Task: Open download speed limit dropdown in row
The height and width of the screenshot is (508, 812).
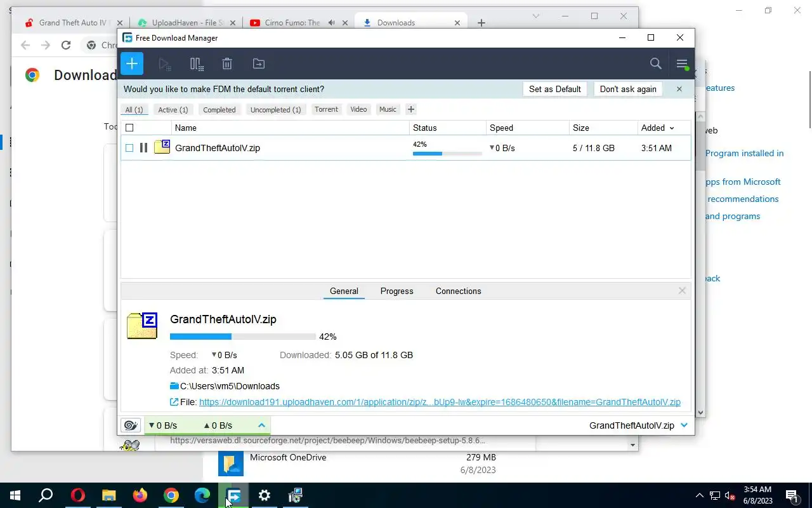Action: pos(492,148)
